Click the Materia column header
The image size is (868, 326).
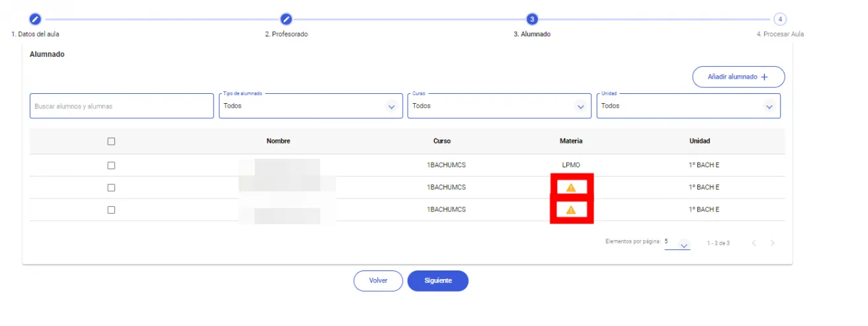click(x=571, y=142)
